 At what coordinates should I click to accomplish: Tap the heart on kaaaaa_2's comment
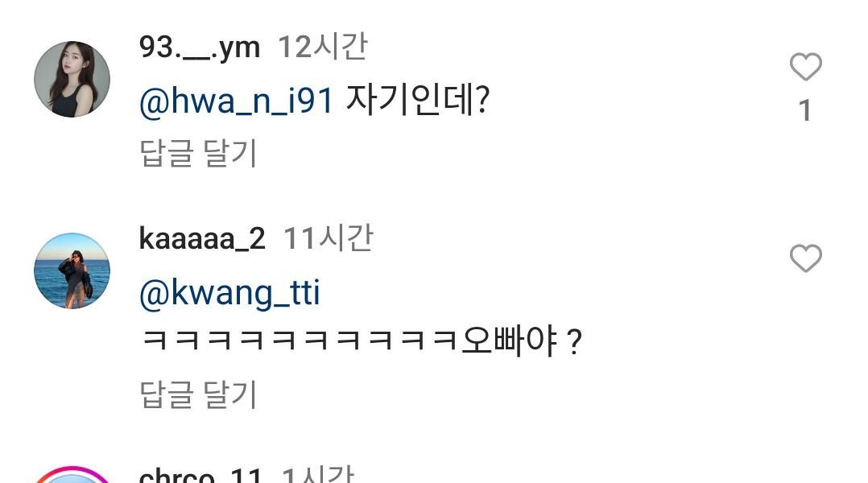[x=805, y=258]
